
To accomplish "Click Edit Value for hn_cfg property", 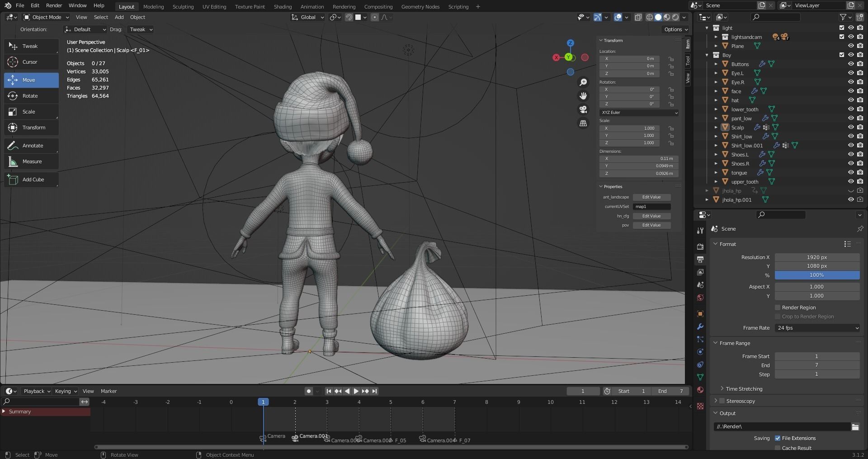I will (x=651, y=216).
